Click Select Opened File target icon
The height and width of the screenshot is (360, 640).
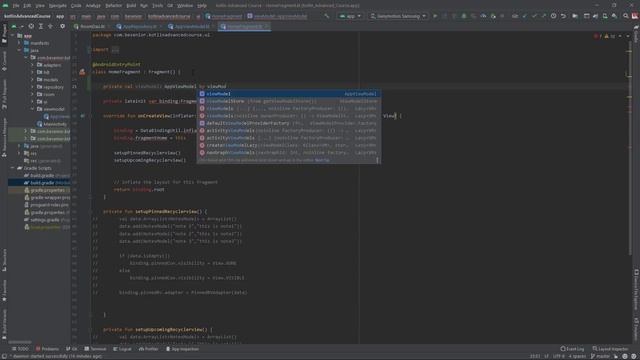[31, 26]
